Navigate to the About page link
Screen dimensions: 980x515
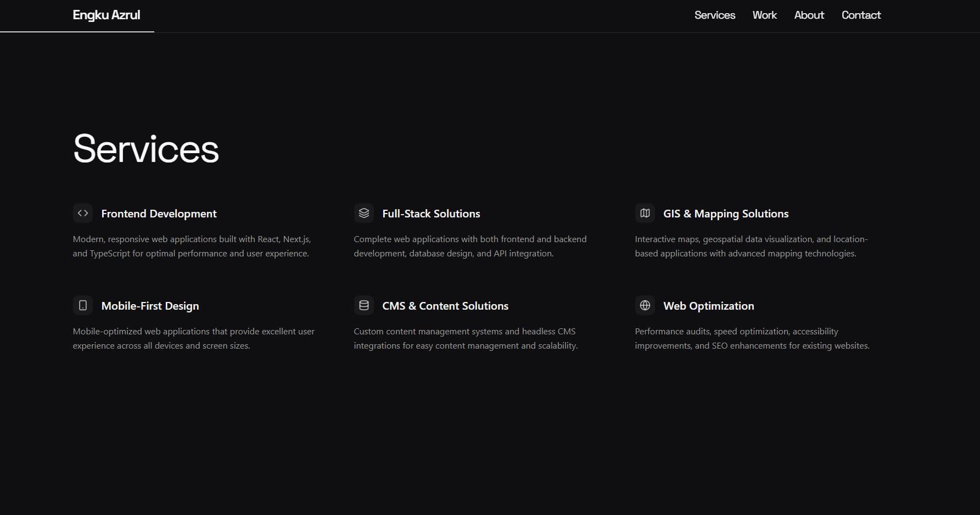809,15
